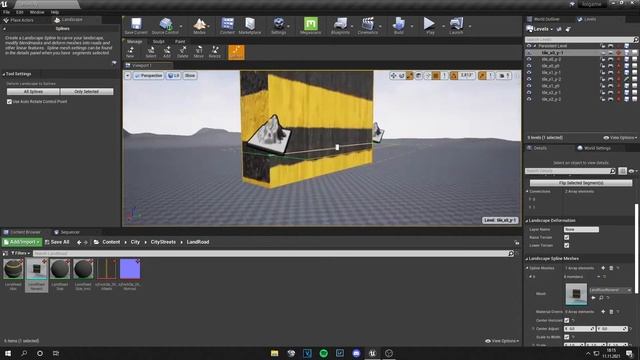
Task: Click the Play toolbar button
Action: click(x=429, y=26)
